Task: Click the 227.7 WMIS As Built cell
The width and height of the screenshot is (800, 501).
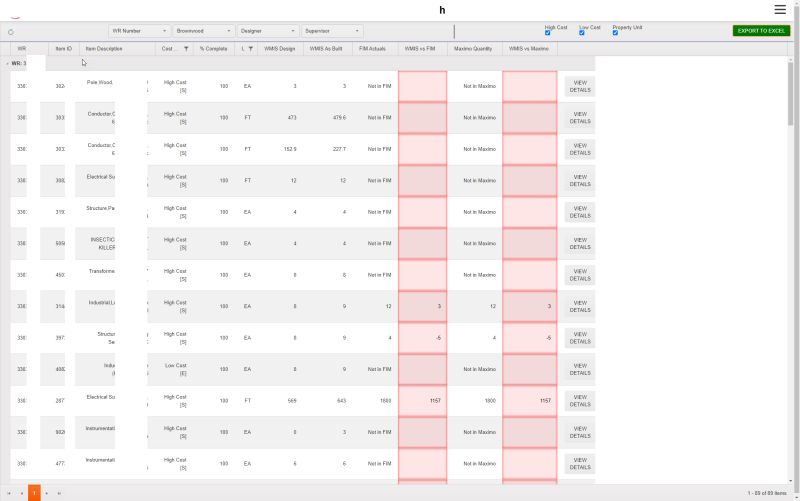Action: 328,149
